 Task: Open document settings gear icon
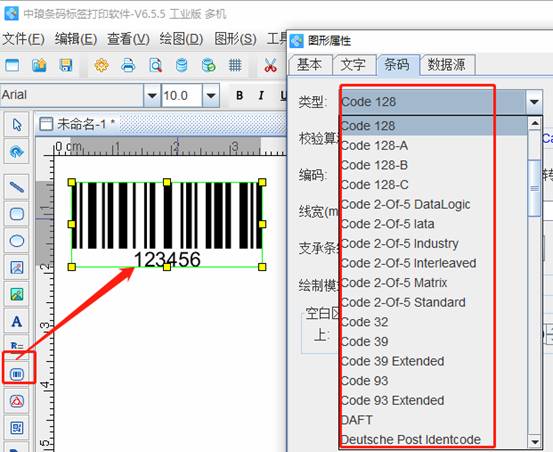click(x=102, y=66)
